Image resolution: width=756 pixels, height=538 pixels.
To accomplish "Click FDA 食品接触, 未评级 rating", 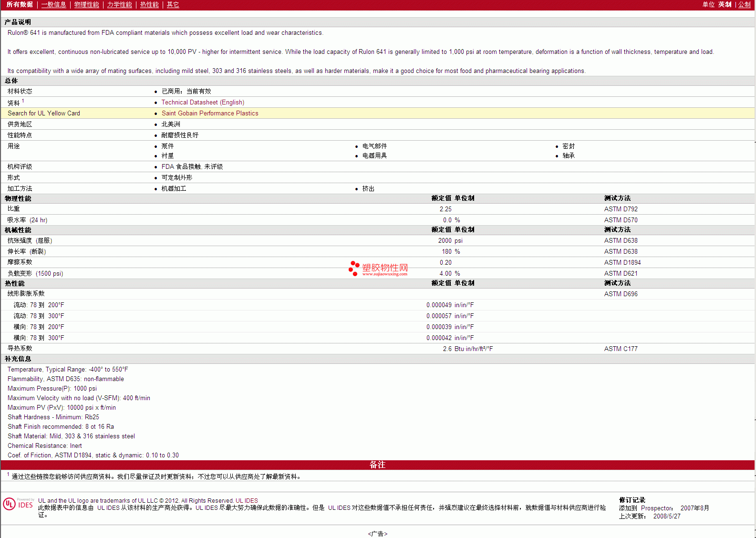I will tap(192, 166).
